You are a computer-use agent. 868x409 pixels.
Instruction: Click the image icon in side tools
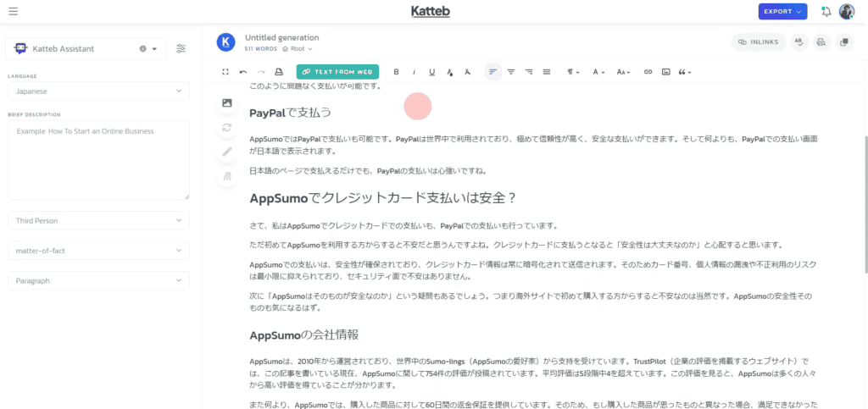226,102
